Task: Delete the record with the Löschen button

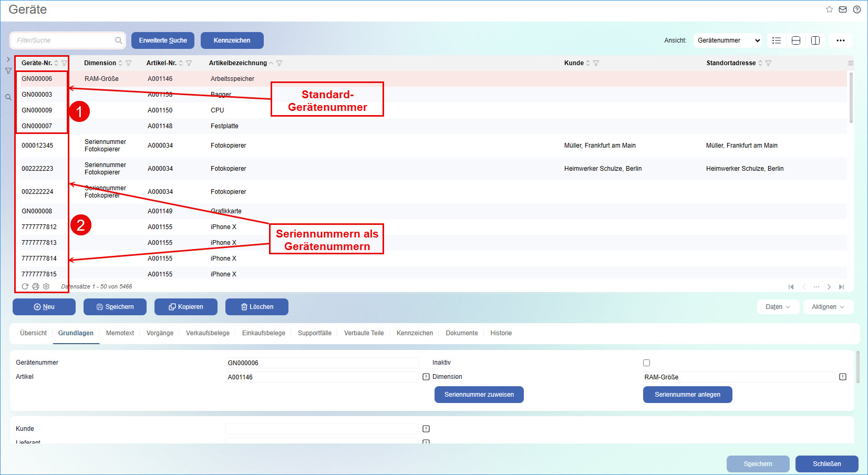Action: click(x=257, y=307)
